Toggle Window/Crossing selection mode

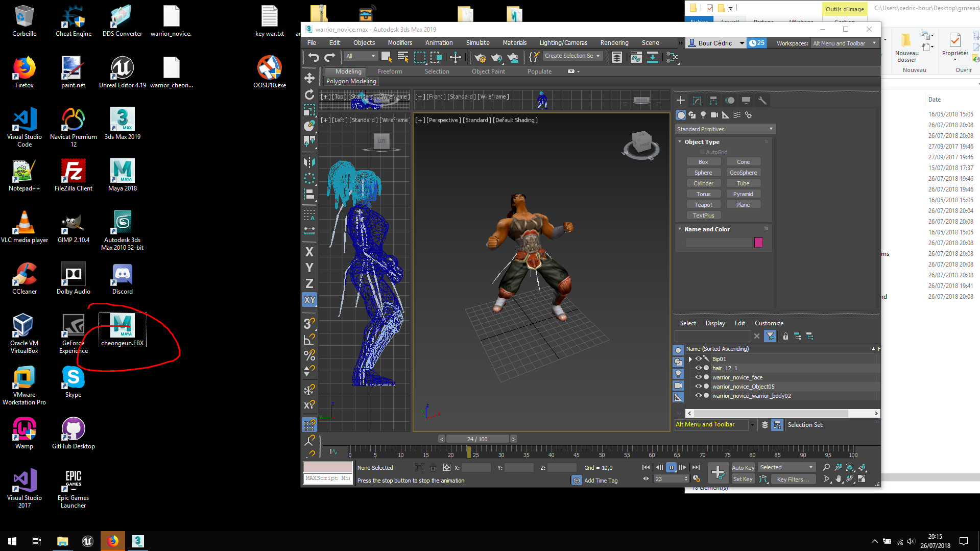436,57
